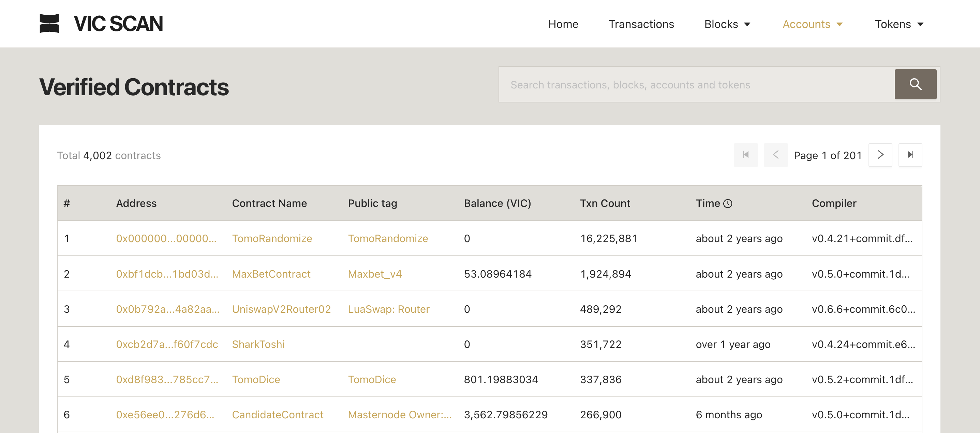Open the VIC SCAN title text

point(118,24)
